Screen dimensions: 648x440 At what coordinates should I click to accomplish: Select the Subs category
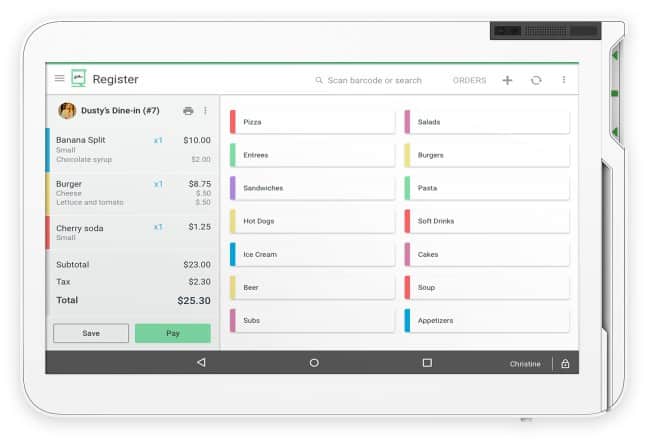312,320
